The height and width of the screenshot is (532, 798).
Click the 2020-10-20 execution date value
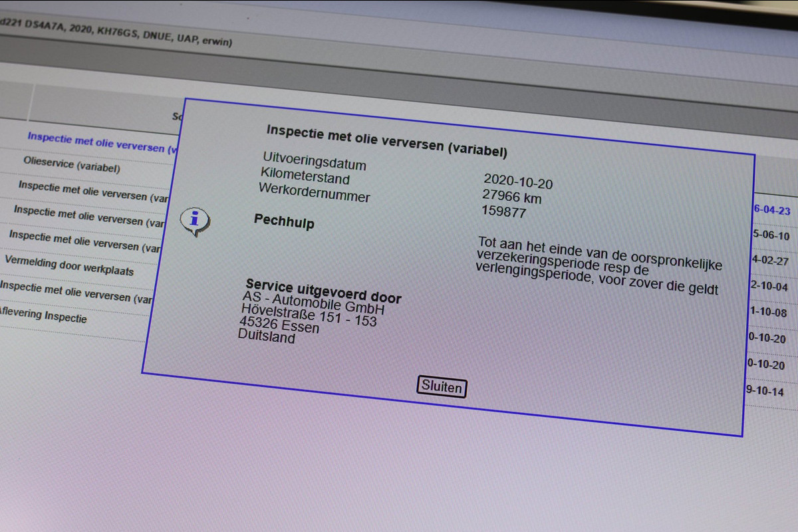click(518, 182)
